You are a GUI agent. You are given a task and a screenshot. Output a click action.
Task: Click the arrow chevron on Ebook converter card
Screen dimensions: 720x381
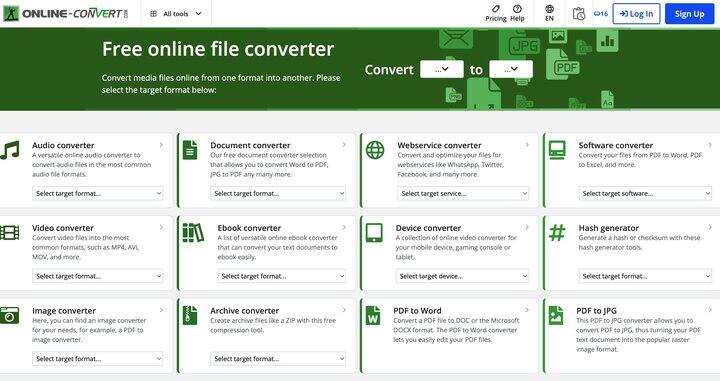(x=344, y=227)
